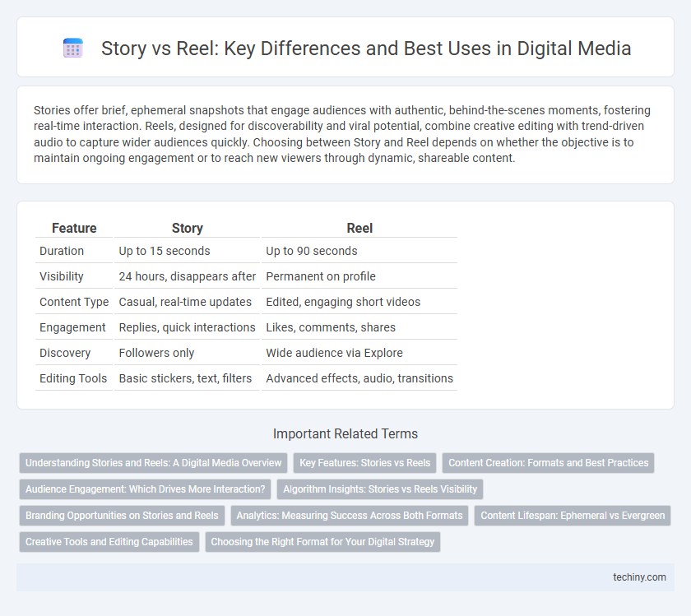Select the 'Discovery' row label
The image size is (691, 616).
pyautogui.click(x=65, y=353)
